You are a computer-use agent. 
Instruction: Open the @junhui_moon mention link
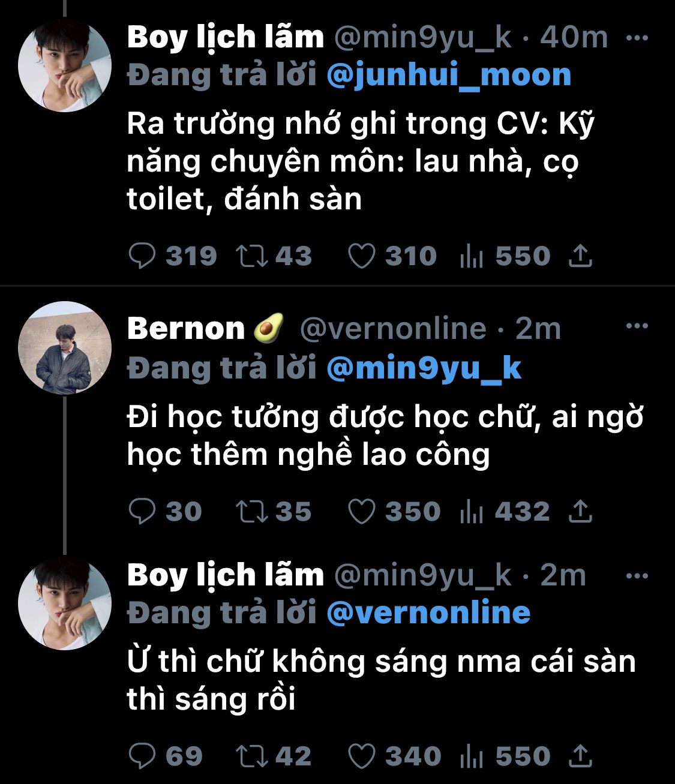click(x=449, y=75)
